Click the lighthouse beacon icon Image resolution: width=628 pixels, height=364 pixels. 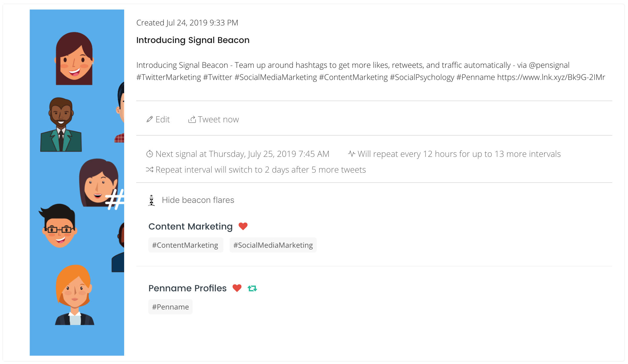click(151, 200)
